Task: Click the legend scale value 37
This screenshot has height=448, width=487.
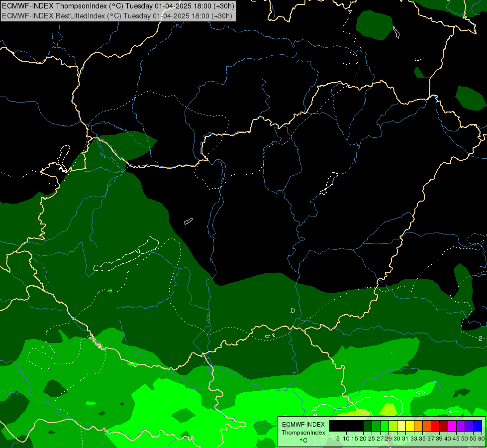Action: (431, 439)
